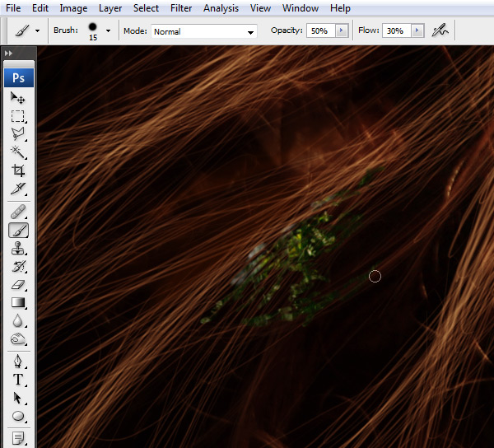Select the Gradient tool

(x=18, y=303)
